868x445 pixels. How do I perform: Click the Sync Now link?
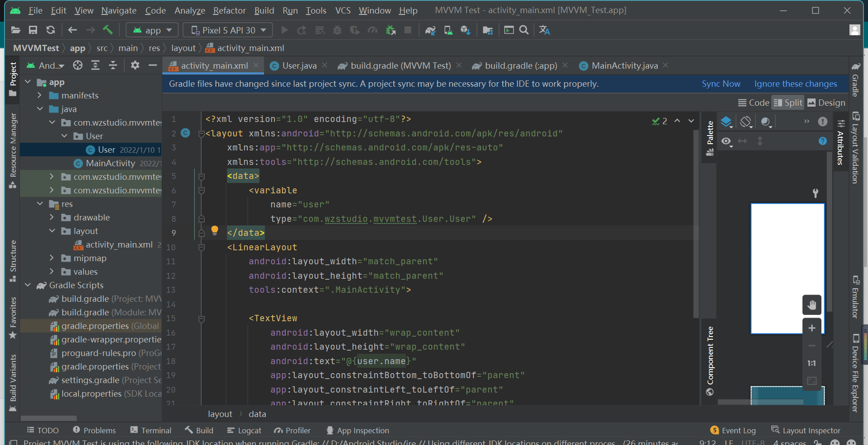click(721, 84)
